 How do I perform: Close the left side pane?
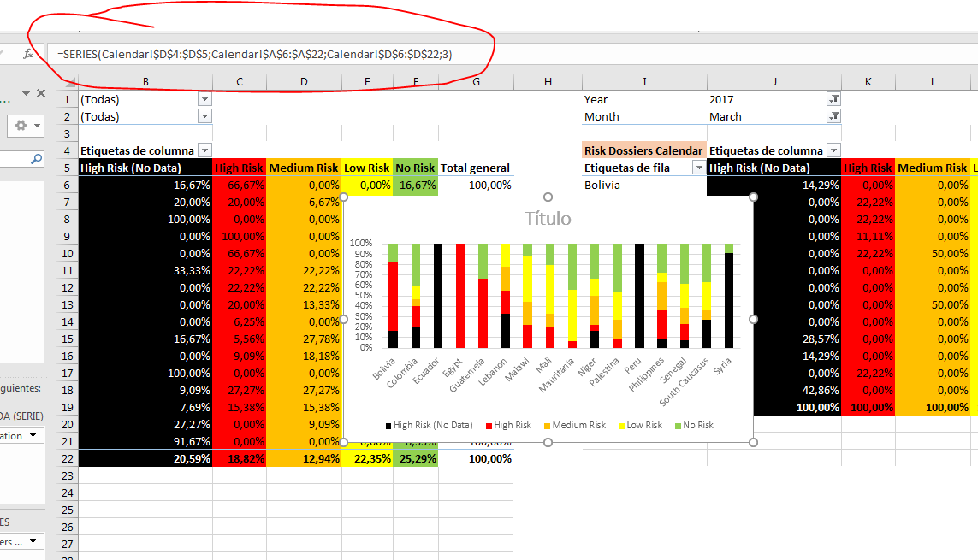point(41,93)
